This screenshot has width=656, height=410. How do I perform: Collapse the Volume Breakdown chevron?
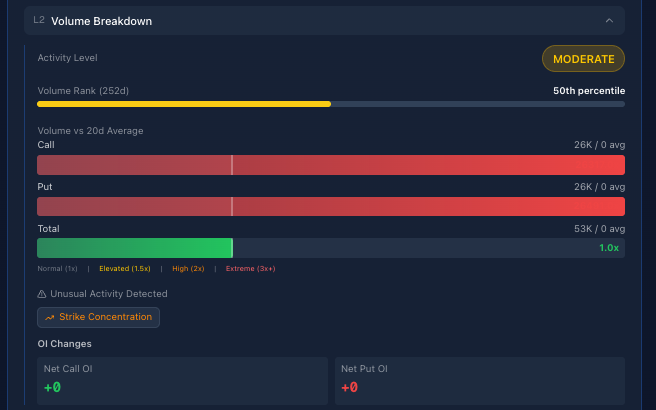tap(608, 20)
